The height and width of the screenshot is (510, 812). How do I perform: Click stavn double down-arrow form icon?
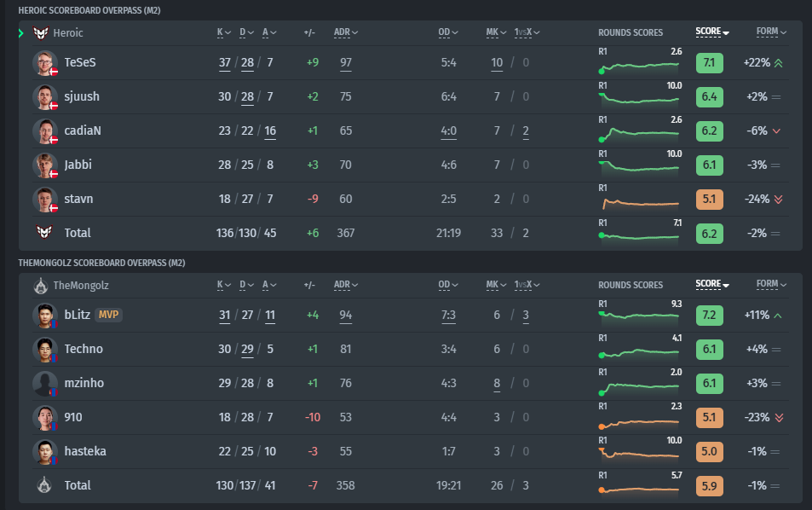tap(778, 200)
